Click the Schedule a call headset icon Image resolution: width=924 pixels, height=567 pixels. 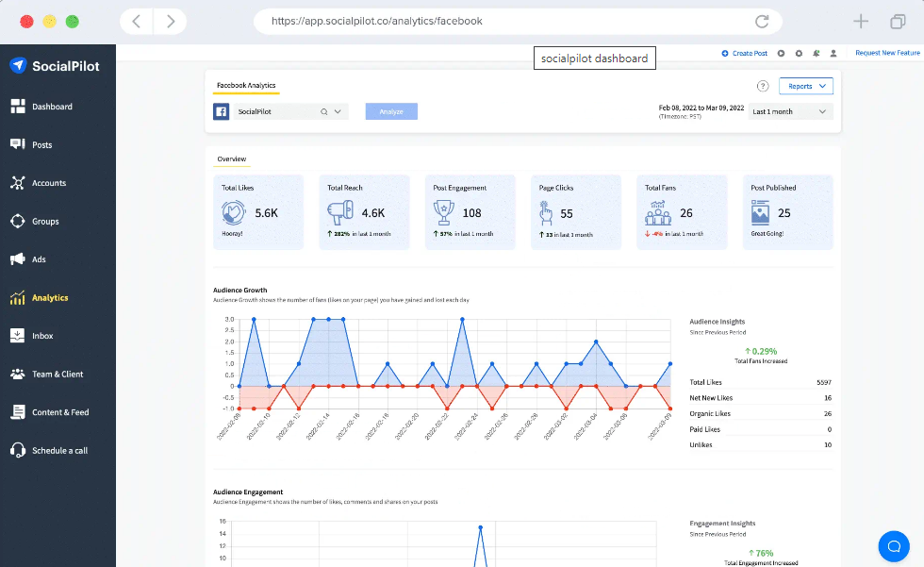pyautogui.click(x=18, y=450)
